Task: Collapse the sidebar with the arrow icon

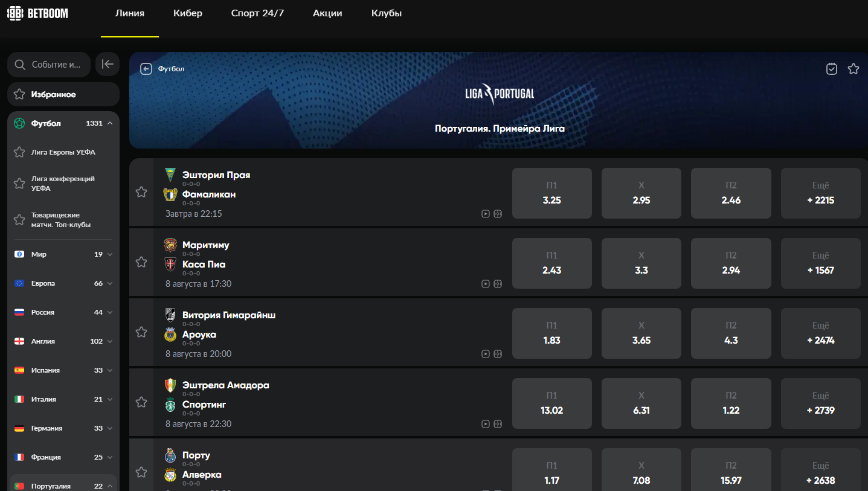Action: (108, 65)
